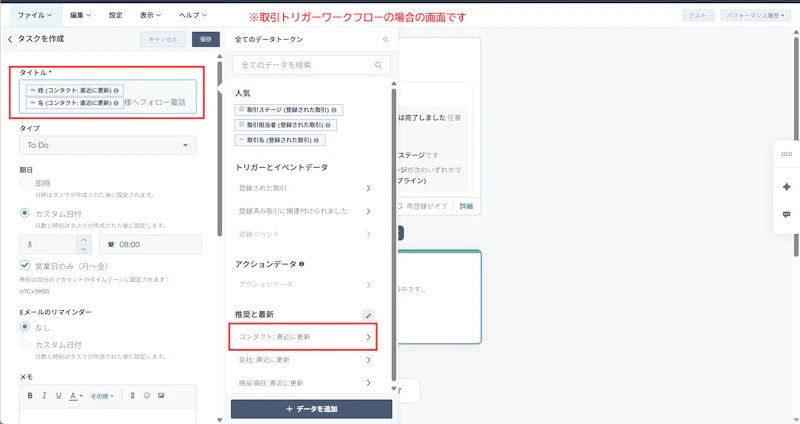Select 即時 due date radio button
This screenshot has height=424, width=800.
tap(24, 182)
